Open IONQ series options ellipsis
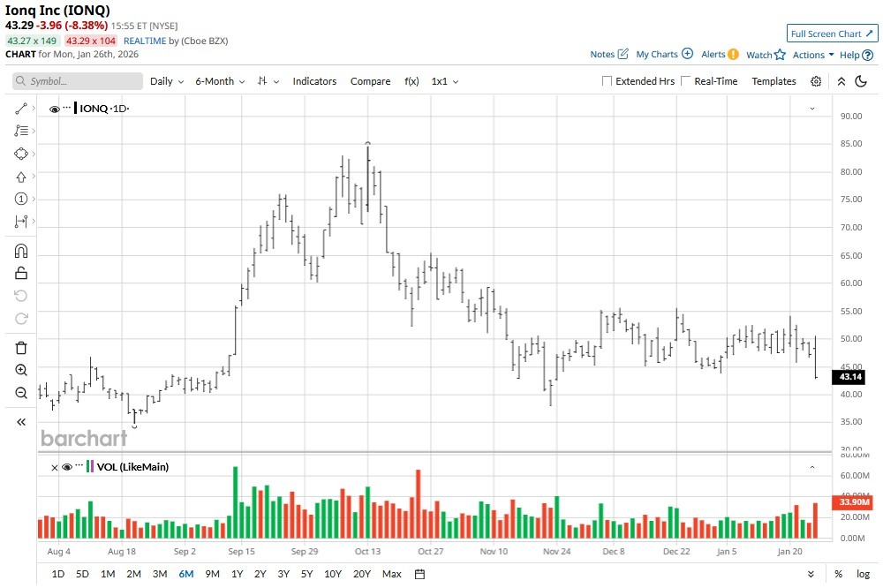Viewport: 883px width, 588px height. click(67, 107)
